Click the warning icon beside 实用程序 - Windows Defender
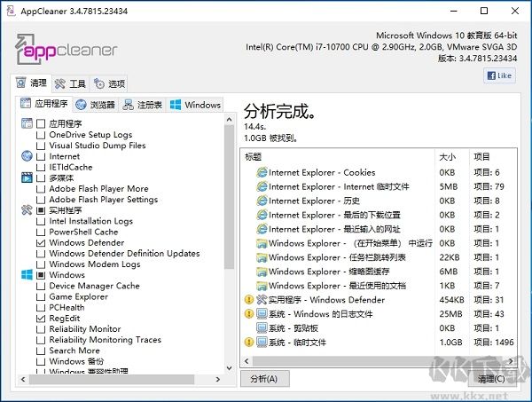Viewport: 532px width, 402px height. [x=249, y=300]
